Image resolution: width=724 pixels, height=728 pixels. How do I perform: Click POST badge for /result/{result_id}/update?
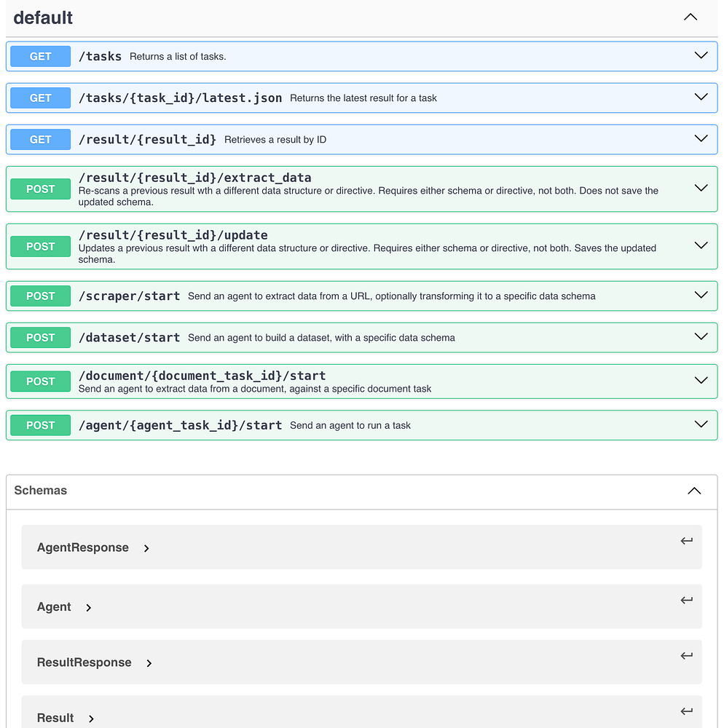(x=41, y=246)
